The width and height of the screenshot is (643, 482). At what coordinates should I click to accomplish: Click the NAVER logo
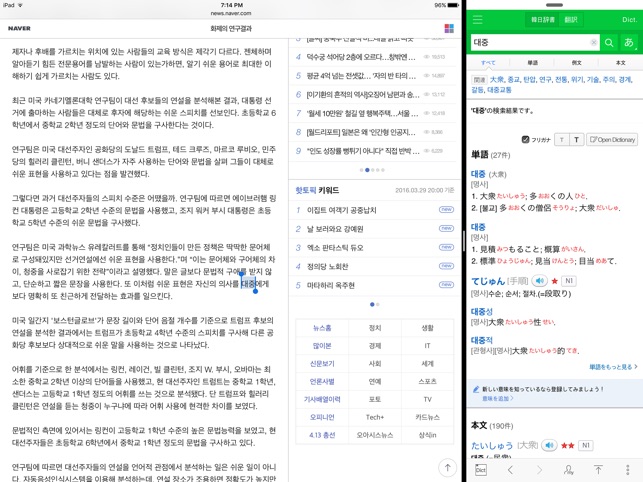click(19, 28)
